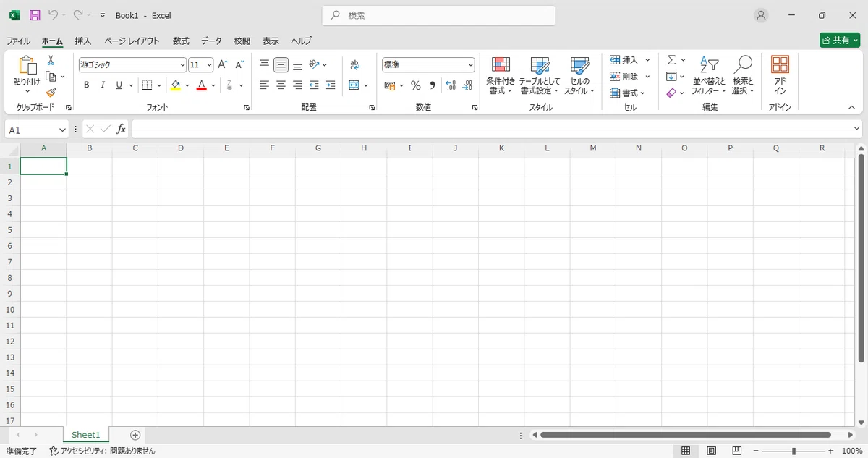Apply comma style format
868x458 pixels.
coord(433,85)
